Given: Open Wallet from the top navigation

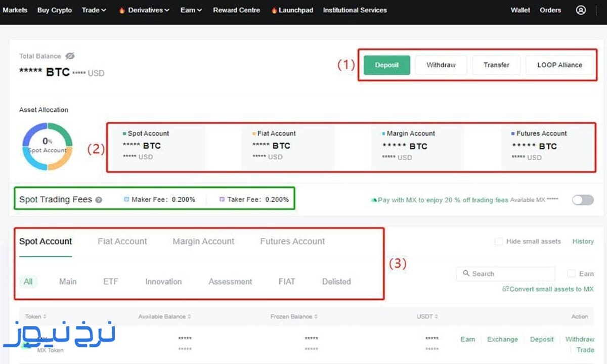Looking at the screenshot, I should (x=521, y=10).
